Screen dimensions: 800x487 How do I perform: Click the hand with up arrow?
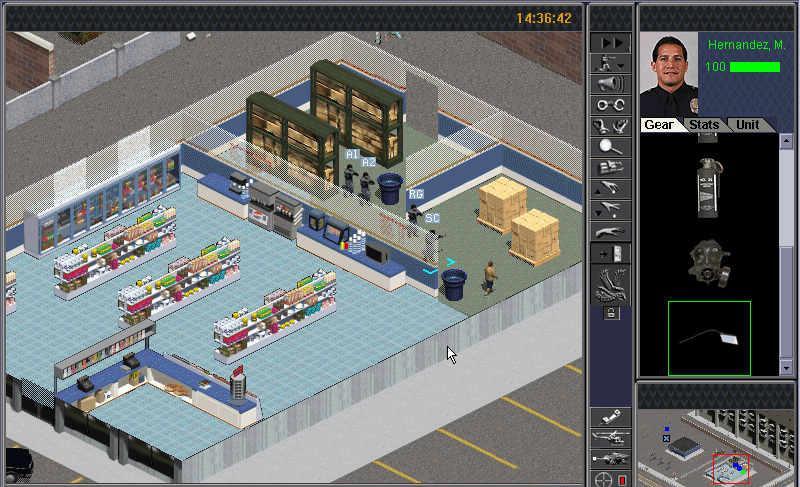[x=609, y=189]
